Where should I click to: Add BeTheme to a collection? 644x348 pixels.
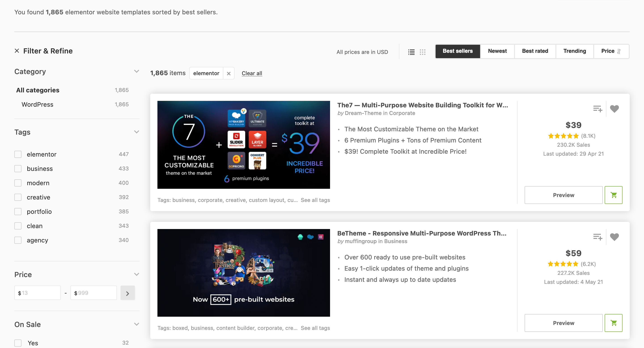[598, 237]
